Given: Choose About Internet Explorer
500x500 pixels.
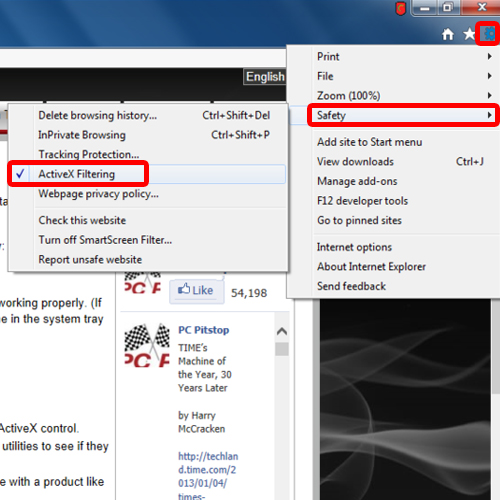Looking at the screenshot, I should pos(405,267).
